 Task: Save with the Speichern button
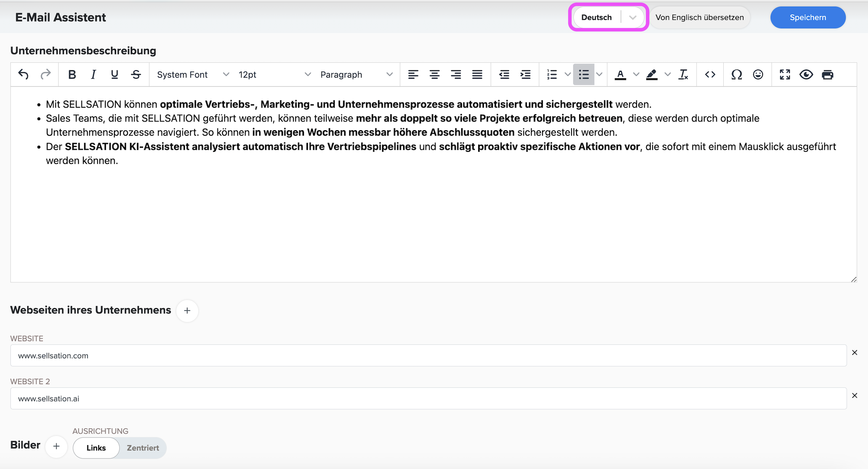pyautogui.click(x=808, y=17)
